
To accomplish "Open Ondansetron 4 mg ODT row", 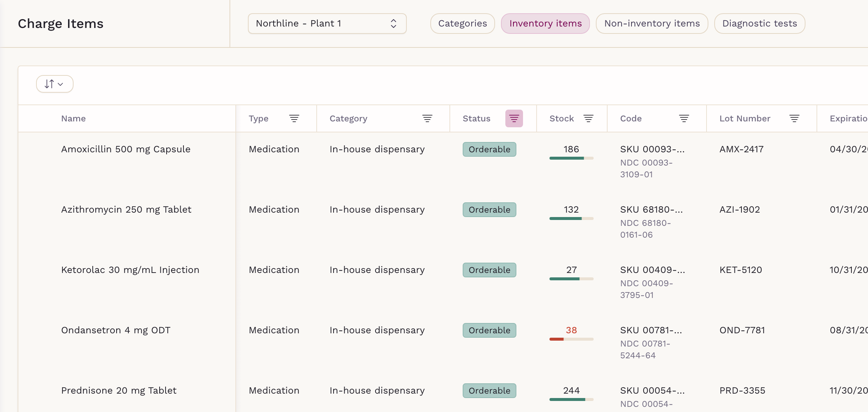I will pyautogui.click(x=115, y=330).
